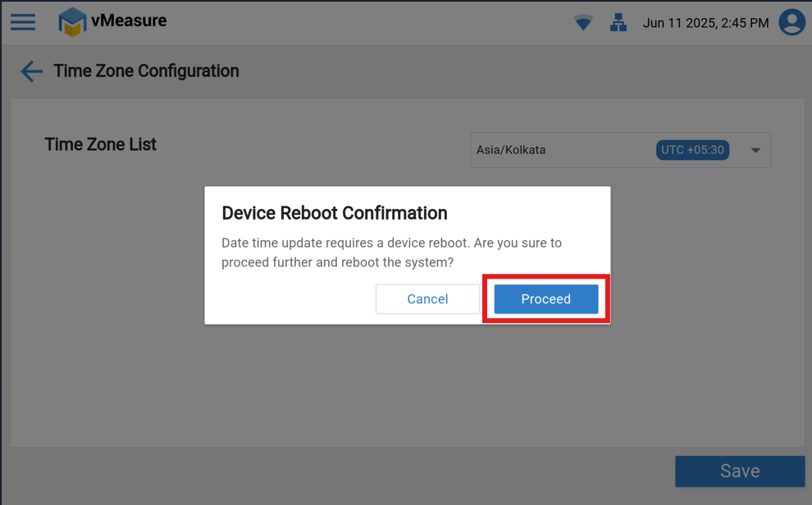The width and height of the screenshot is (812, 505).
Task: Open the wired network status icon
Action: 618,23
